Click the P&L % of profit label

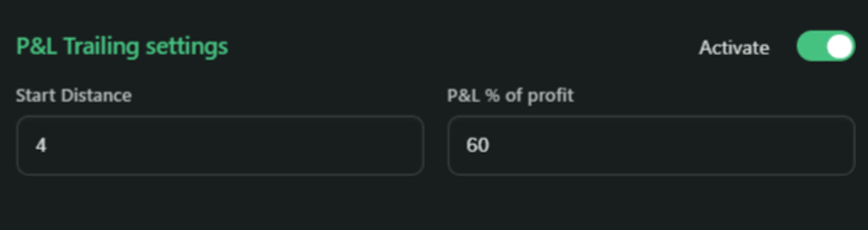click(510, 95)
